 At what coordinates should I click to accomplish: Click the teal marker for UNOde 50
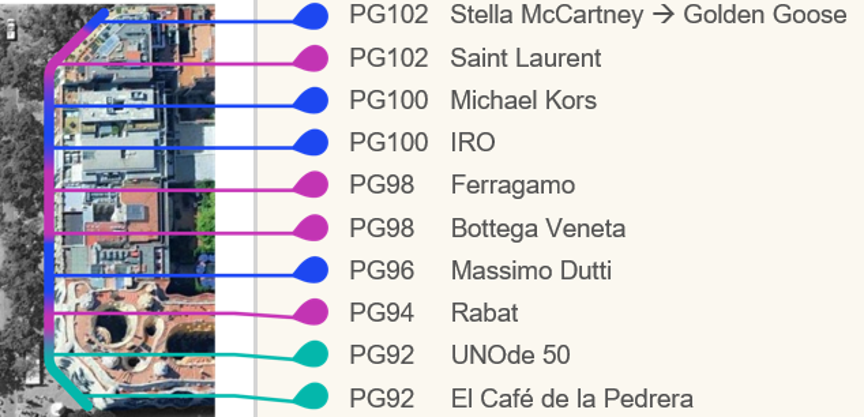312,354
